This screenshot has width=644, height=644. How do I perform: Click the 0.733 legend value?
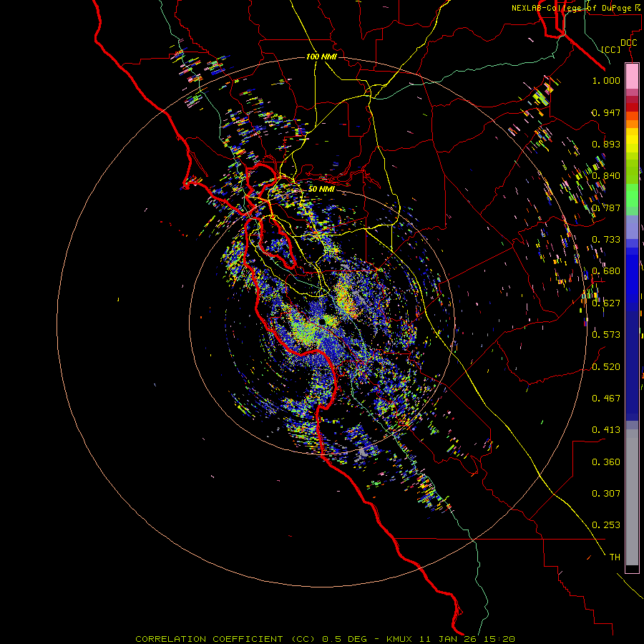606,240
